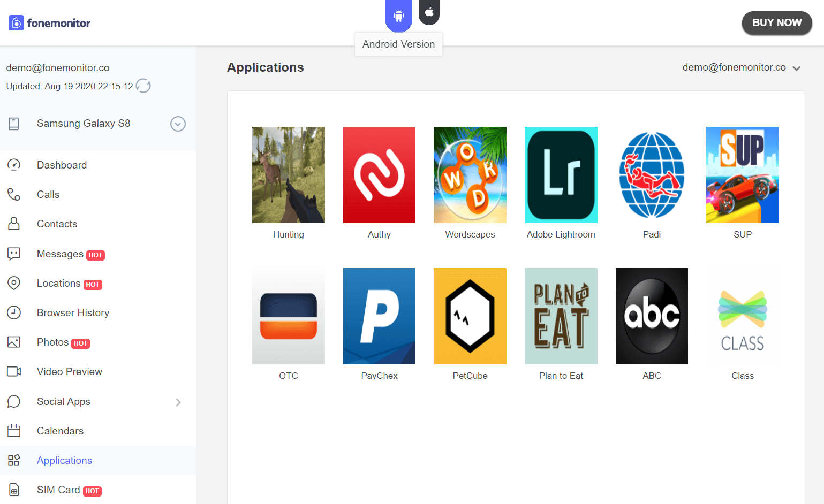The height and width of the screenshot is (504, 824).
Task: Open SIM Card in the sidebar
Action: pos(98,490)
